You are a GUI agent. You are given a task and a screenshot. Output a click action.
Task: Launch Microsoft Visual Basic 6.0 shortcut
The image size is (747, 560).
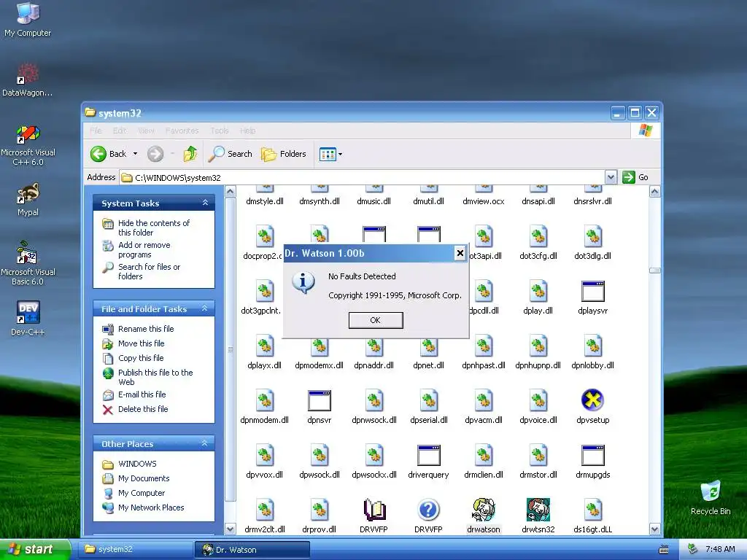point(28,263)
